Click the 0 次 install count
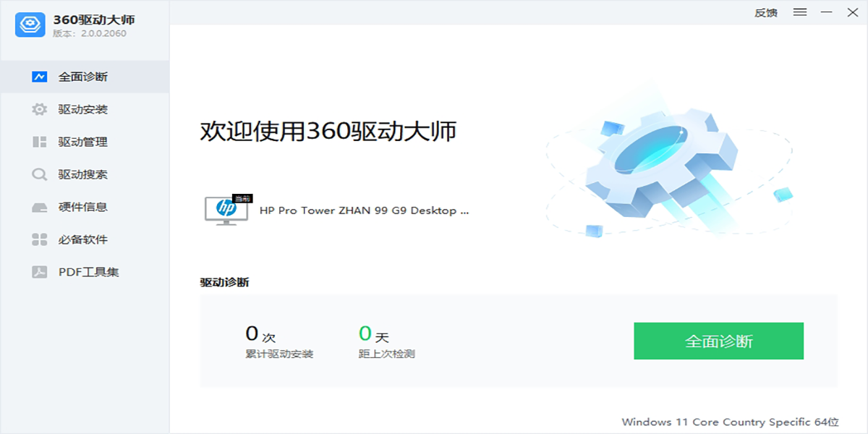 260,334
